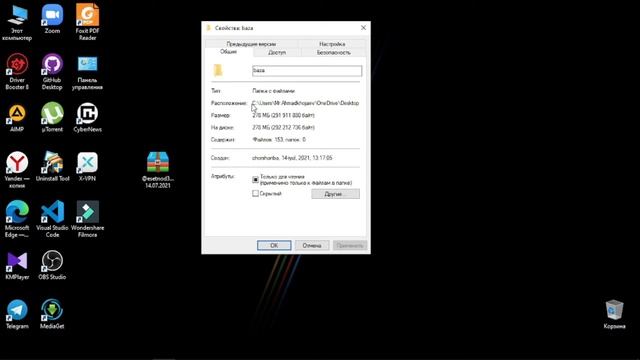Click the folder type value text
The height and width of the screenshot is (360, 640).
pyautogui.click(x=273, y=91)
